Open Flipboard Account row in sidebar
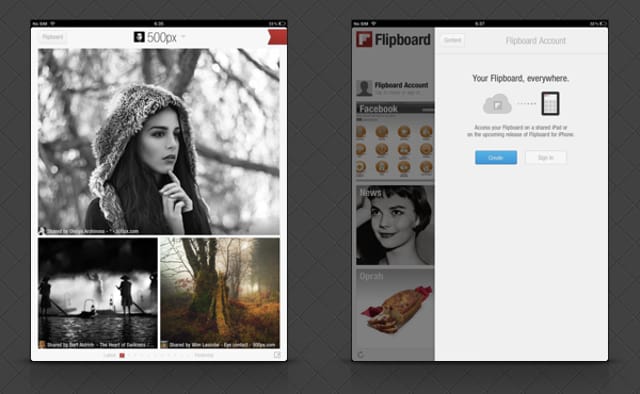 click(x=395, y=88)
